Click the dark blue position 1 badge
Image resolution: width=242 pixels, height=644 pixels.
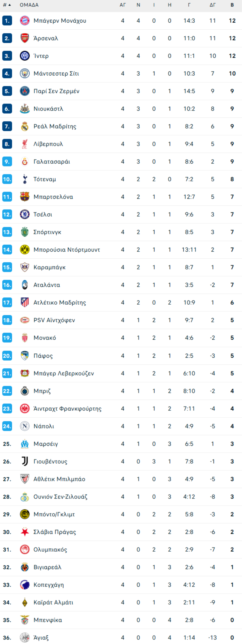[7, 21]
